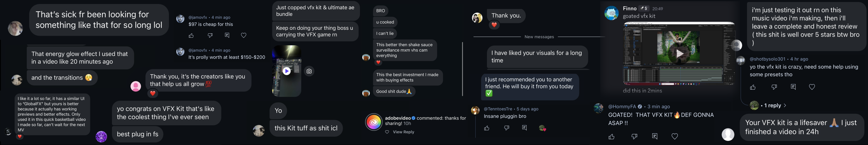
Task: Dislike the "$97 is cheap for this" comment
Action: pos(210,35)
